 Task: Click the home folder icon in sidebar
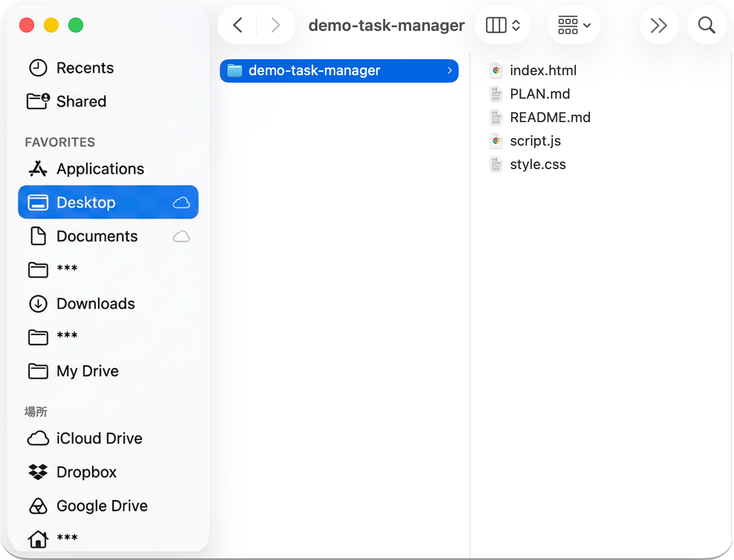(x=38, y=539)
